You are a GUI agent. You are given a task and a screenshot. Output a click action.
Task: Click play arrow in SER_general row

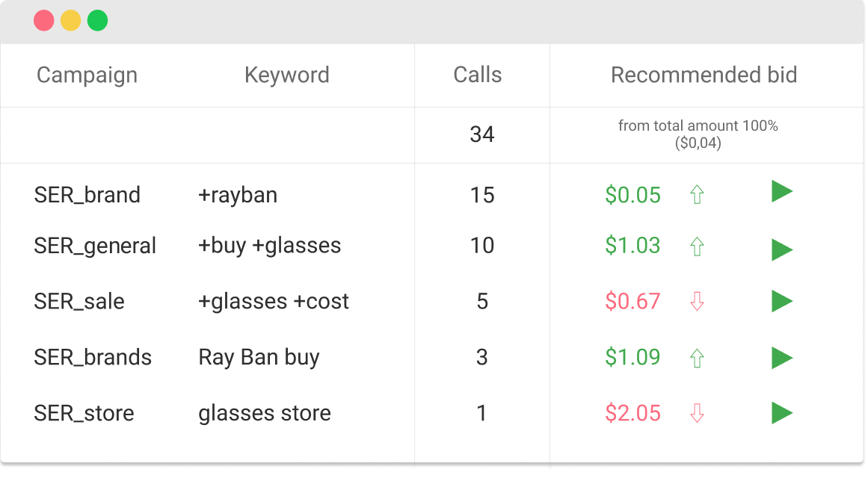[781, 249]
